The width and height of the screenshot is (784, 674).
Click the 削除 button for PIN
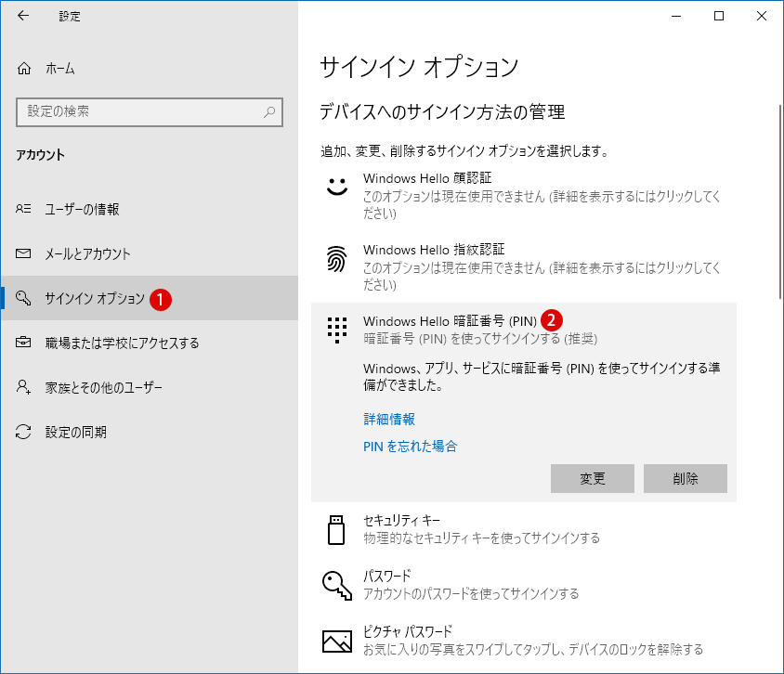pos(685,479)
